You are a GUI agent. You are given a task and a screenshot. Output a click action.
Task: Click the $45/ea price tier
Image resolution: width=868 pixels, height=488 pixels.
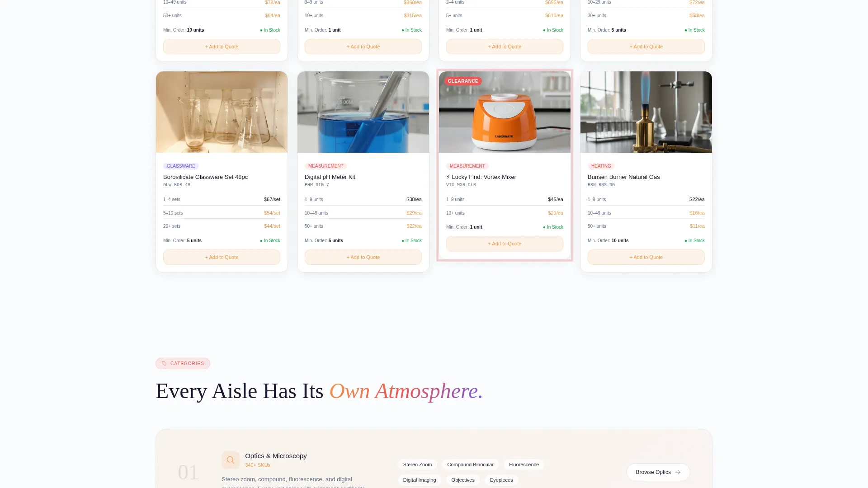(556, 199)
